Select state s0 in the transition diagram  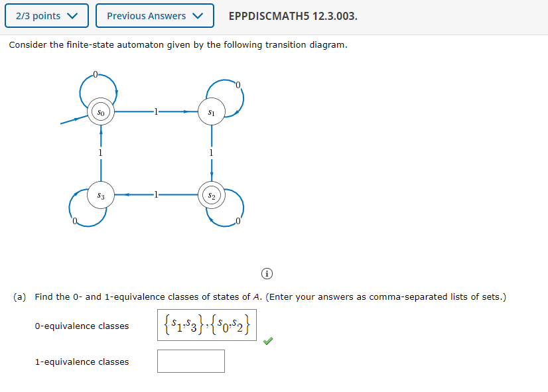click(100, 113)
